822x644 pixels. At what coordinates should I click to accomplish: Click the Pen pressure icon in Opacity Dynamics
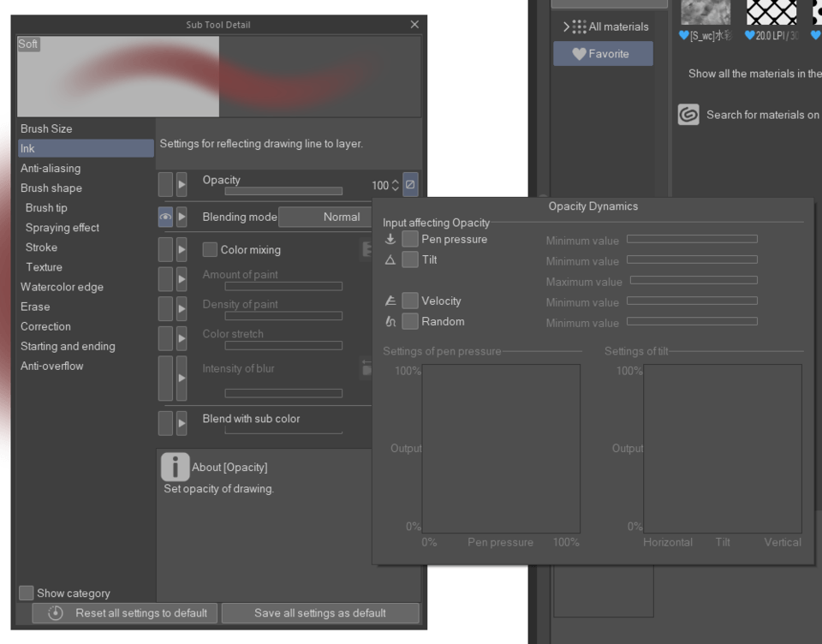pos(390,239)
